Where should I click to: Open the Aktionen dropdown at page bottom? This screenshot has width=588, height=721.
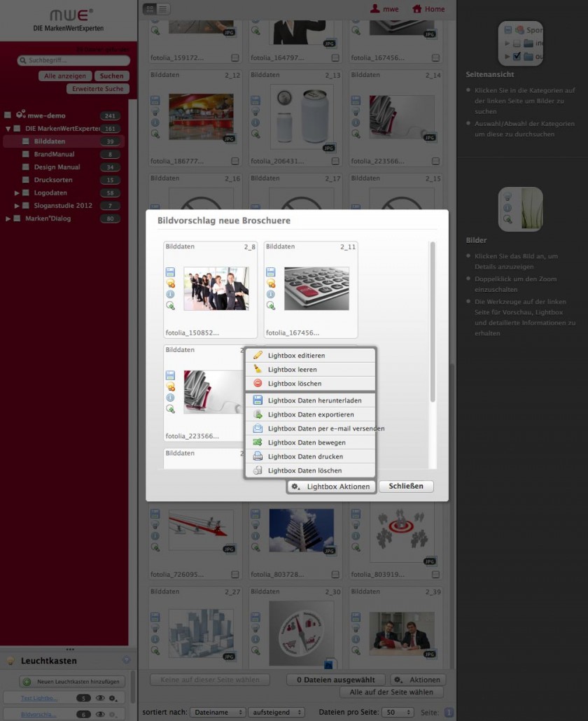pyautogui.click(x=418, y=680)
